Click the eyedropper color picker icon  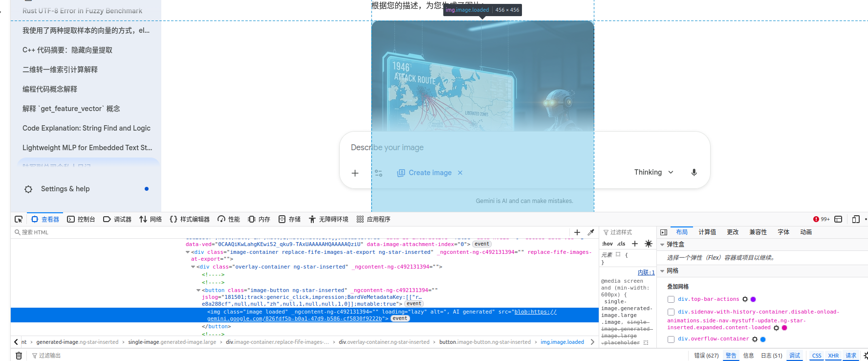pyautogui.click(x=591, y=232)
